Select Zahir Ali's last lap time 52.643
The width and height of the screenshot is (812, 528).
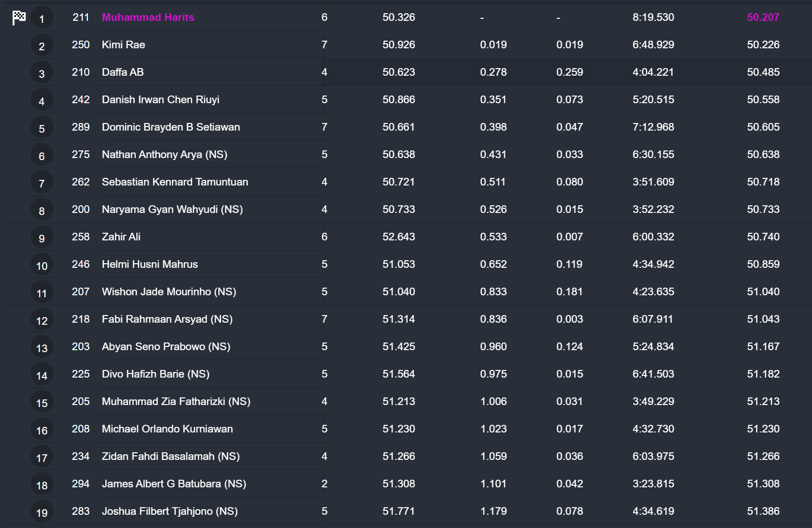398,237
